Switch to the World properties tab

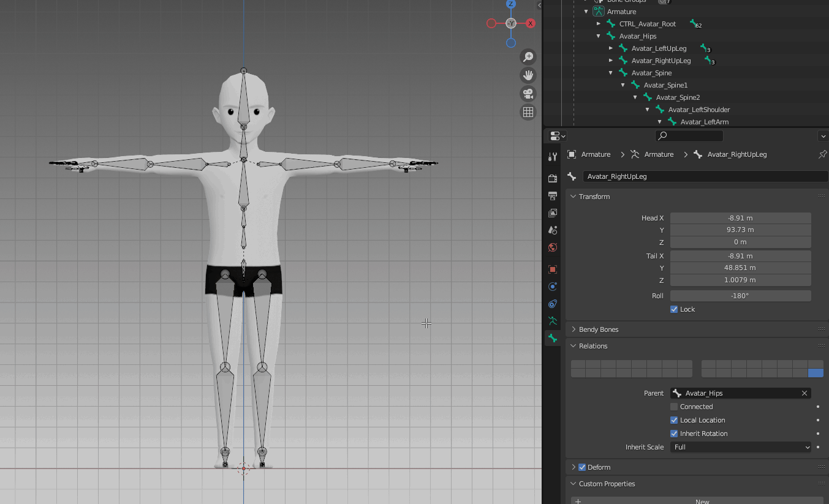click(x=553, y=247)
